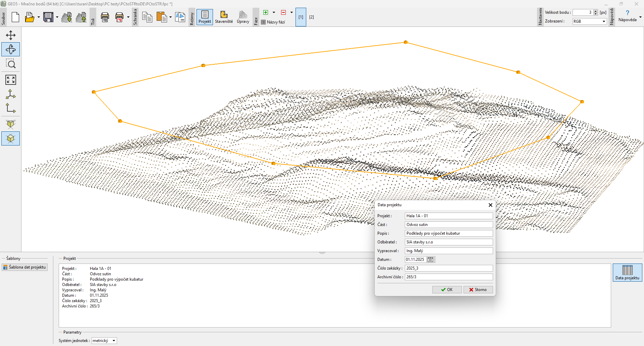This screenshot has width=644, height=346.
Task: Open the Úpravy mode
Action: (243, 17)
